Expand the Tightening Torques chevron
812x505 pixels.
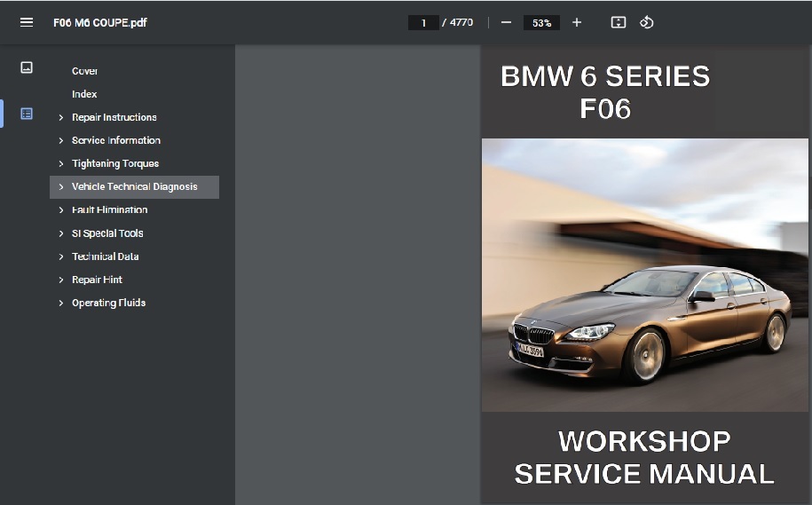61,163
